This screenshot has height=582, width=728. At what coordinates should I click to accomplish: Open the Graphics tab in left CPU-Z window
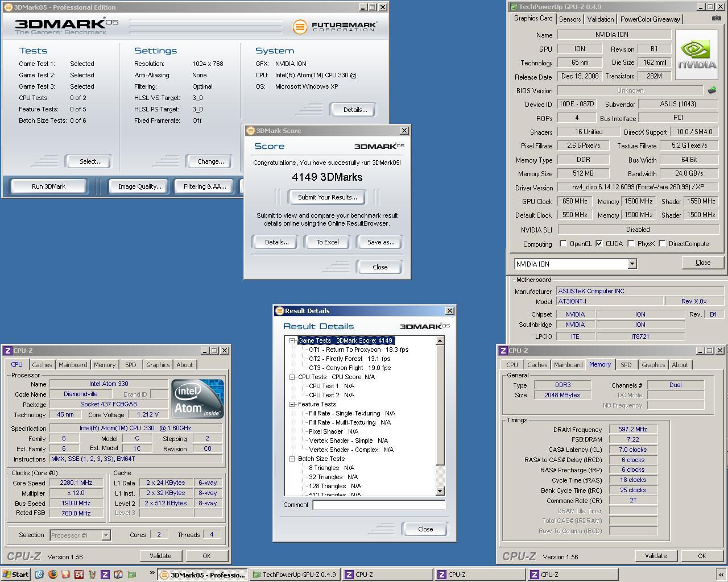[x=158, y=365]
